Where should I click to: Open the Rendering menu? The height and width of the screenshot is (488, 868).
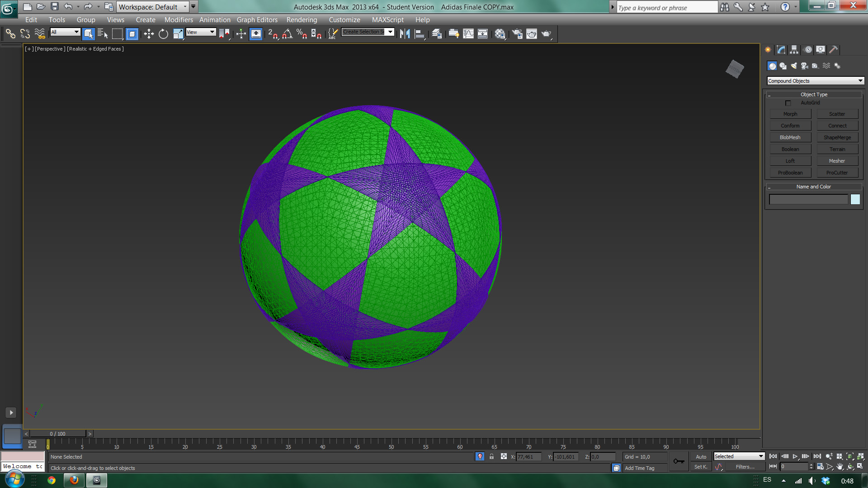coord(302,20)
